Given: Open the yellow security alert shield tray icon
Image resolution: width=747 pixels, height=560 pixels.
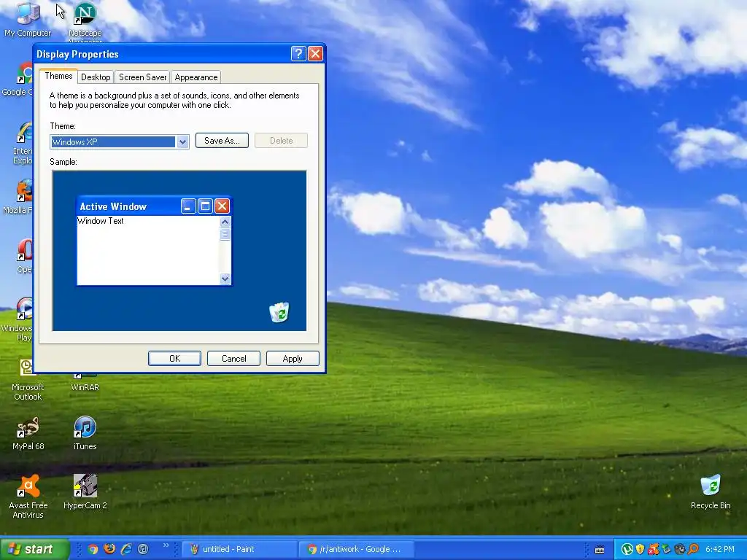Looking at the screenshot, I should (640, 549).
